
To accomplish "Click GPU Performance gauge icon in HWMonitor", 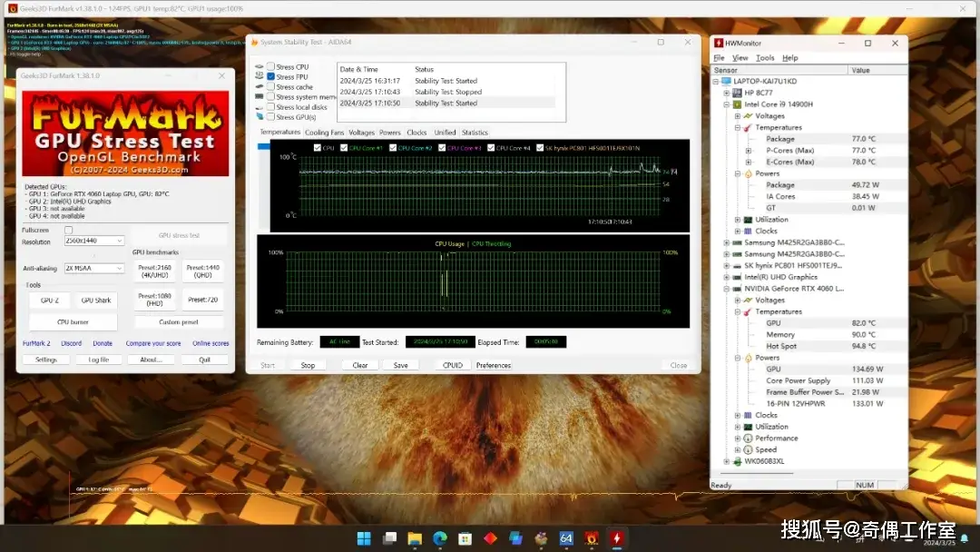I will click(748, 439).
